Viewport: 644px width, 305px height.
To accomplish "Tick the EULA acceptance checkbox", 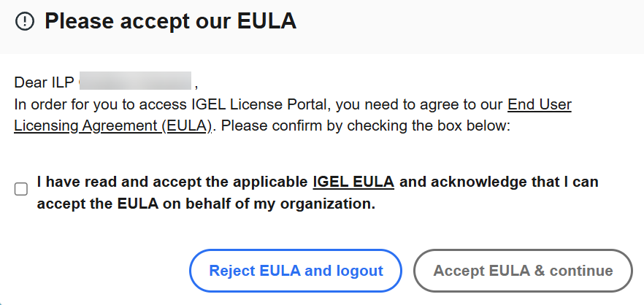I will 21,190.
